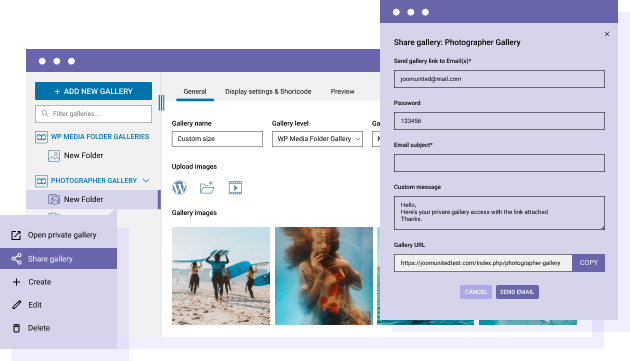Click the Add New Gallery button
Image resolution: width=630 pixels, height=361 pixels.
point(93,91)
